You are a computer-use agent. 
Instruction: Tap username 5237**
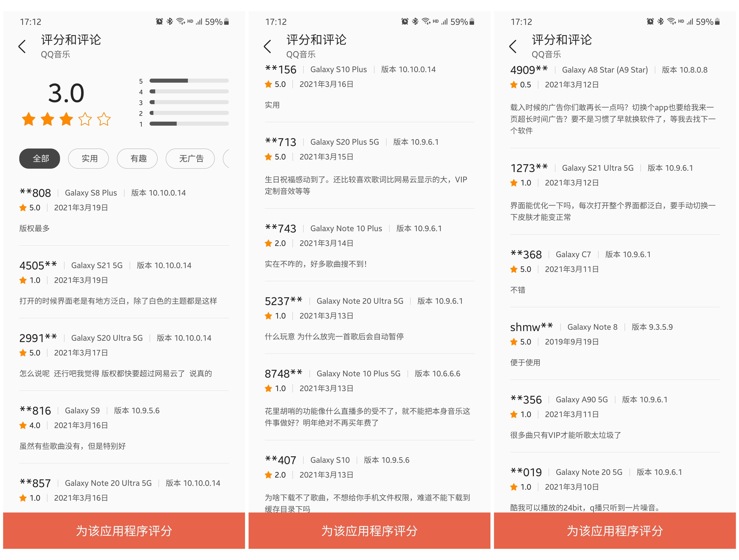click(x=284, y=301)
